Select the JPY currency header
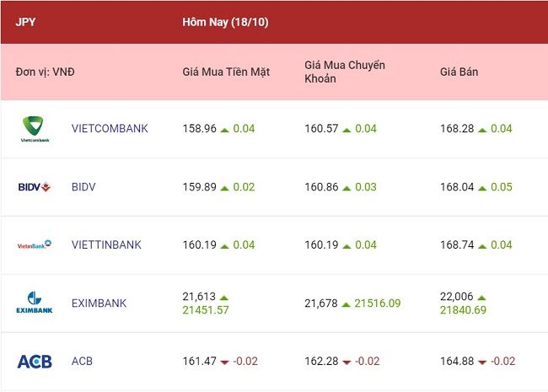This screenshot has height=392, width=548. point(25,22)
